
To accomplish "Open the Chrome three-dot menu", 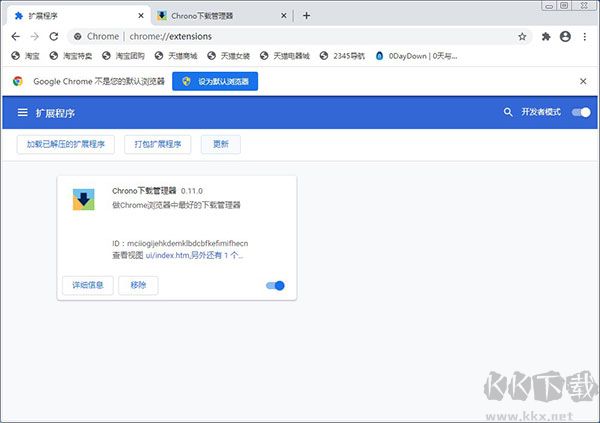I will 584,36.
